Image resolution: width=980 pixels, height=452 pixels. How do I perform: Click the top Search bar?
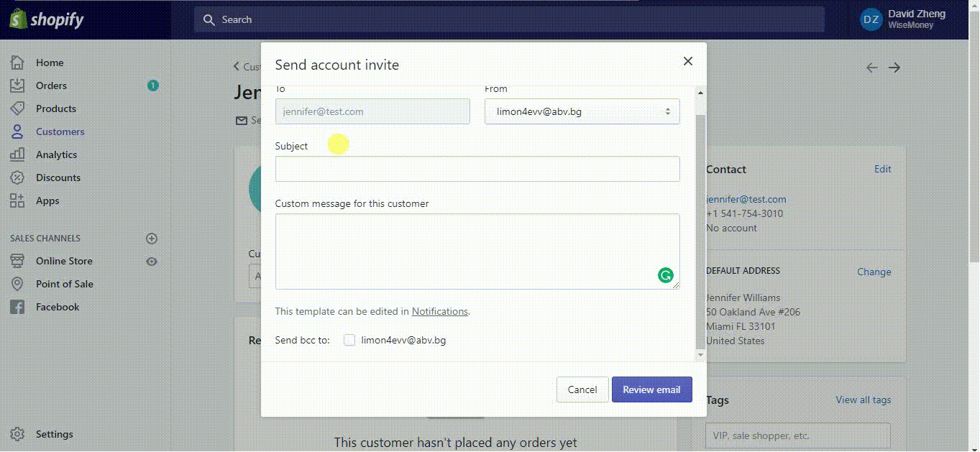(509, 19)
